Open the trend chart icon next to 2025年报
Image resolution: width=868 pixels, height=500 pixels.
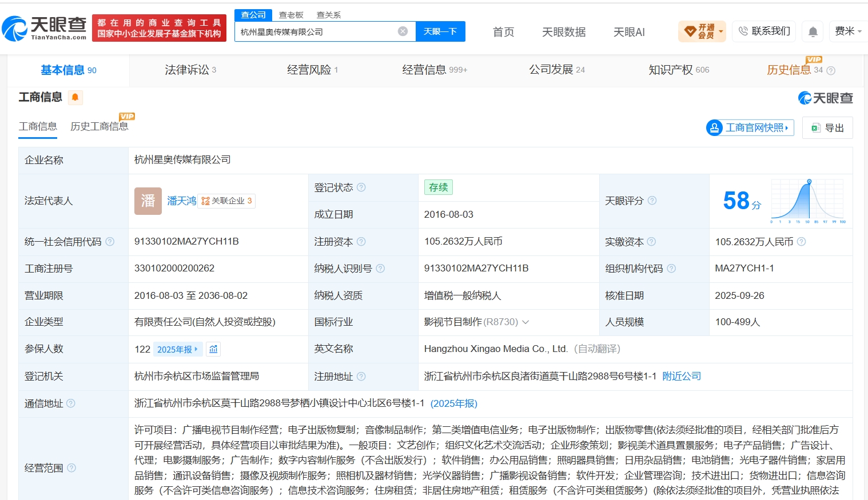click(213, 349)
